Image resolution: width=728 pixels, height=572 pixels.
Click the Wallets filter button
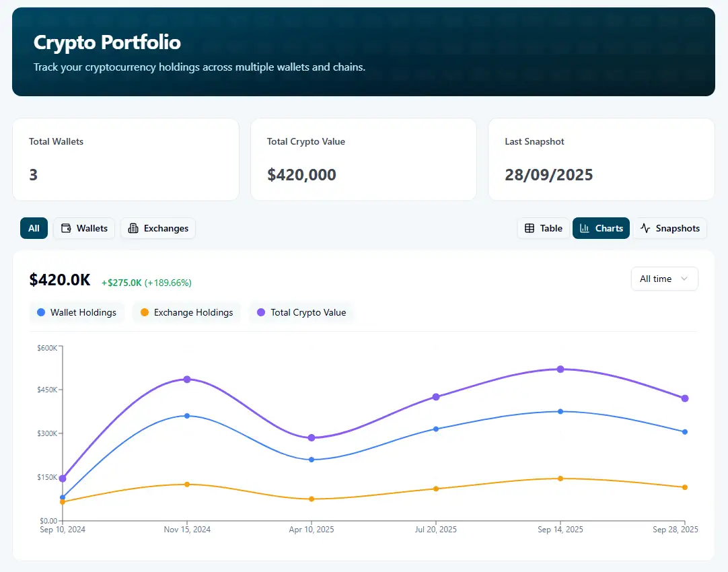click(83, 228)
